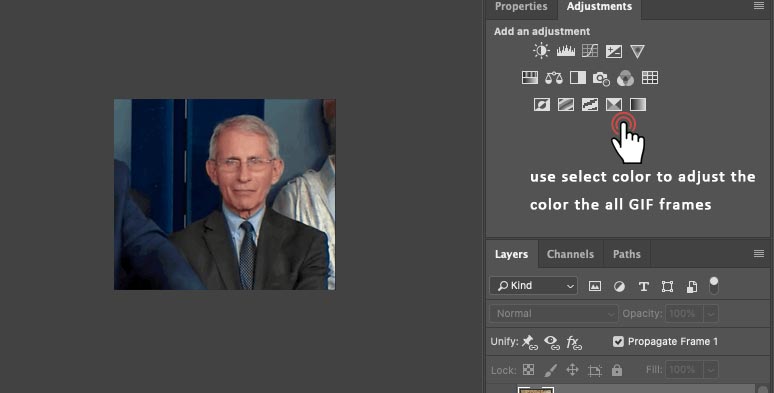Click the Fill percentage field
The height and width of the screenshot is (393, 774).
pos(684,370)
